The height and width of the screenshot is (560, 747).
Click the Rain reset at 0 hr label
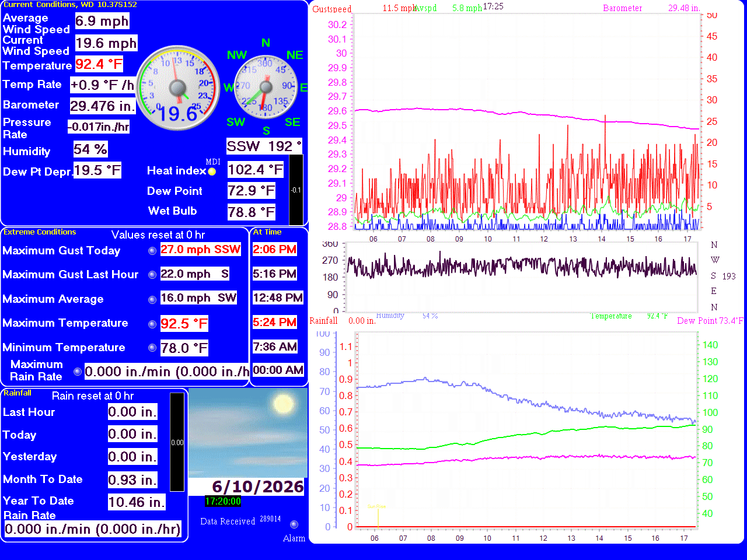coord(93,396)
